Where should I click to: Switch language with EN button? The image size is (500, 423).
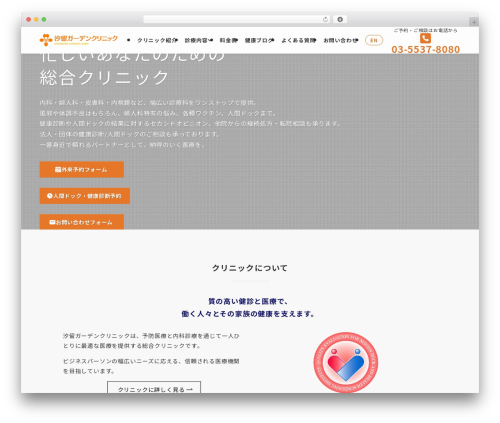click(x=374, y=40)
